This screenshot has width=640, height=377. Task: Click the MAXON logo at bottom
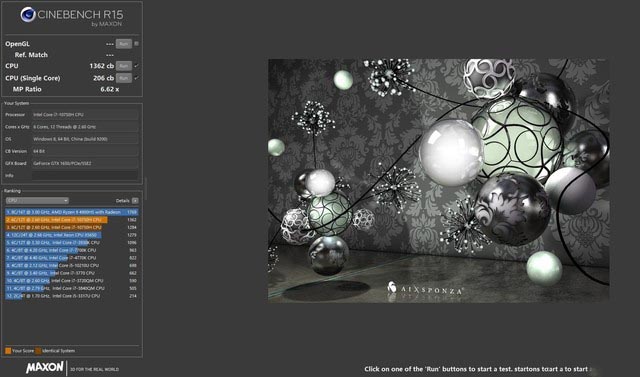pyautogui.click(x=44, y=367)
